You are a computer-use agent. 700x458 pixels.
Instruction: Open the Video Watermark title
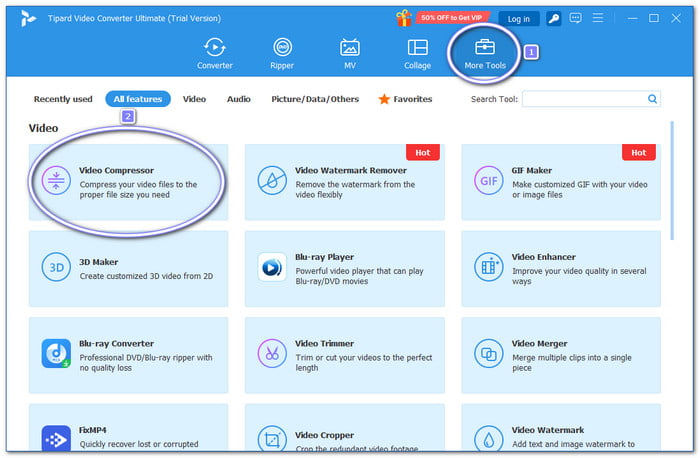(548, 430)
